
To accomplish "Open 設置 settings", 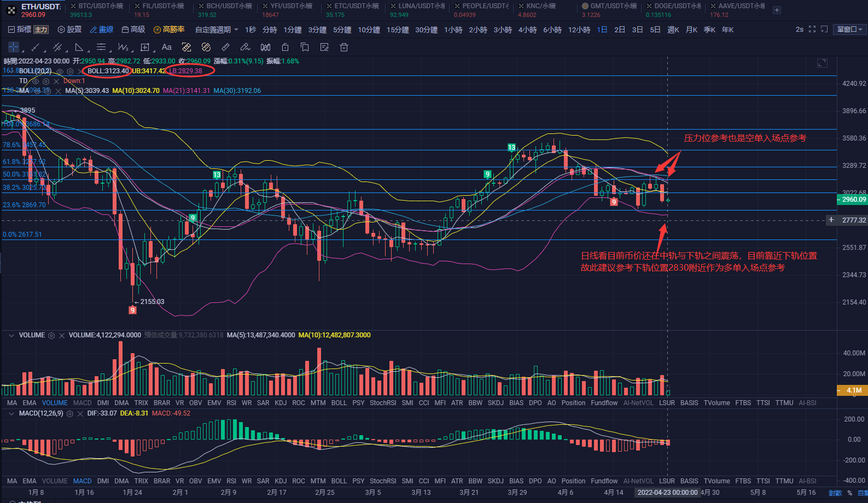I will coord(69,30).
